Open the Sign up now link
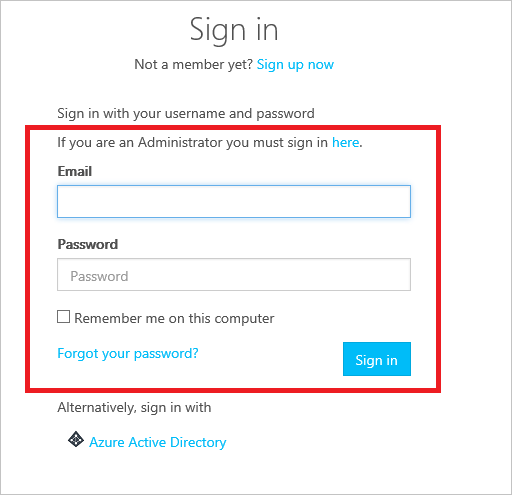This screenshot has width=512, height=495. pos(295,64)
